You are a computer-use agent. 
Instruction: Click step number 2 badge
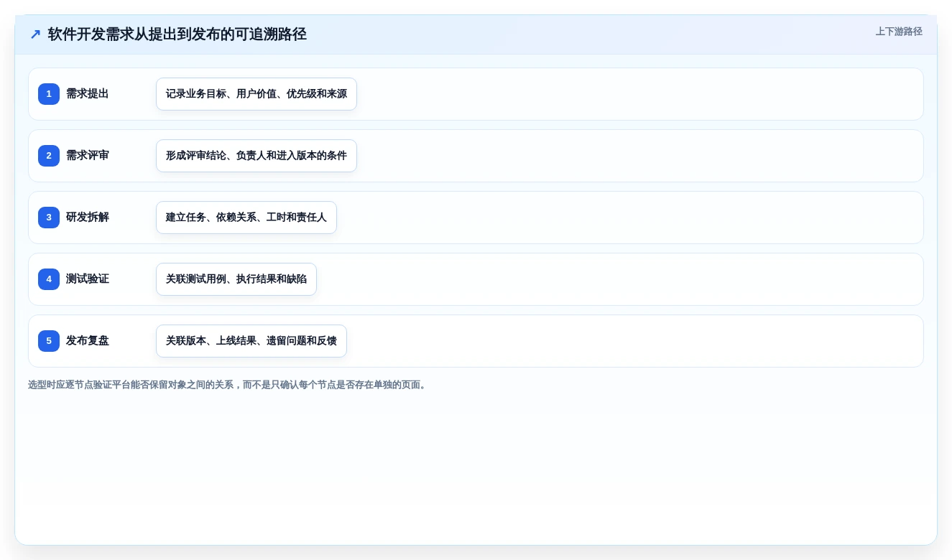pos(49,156)
